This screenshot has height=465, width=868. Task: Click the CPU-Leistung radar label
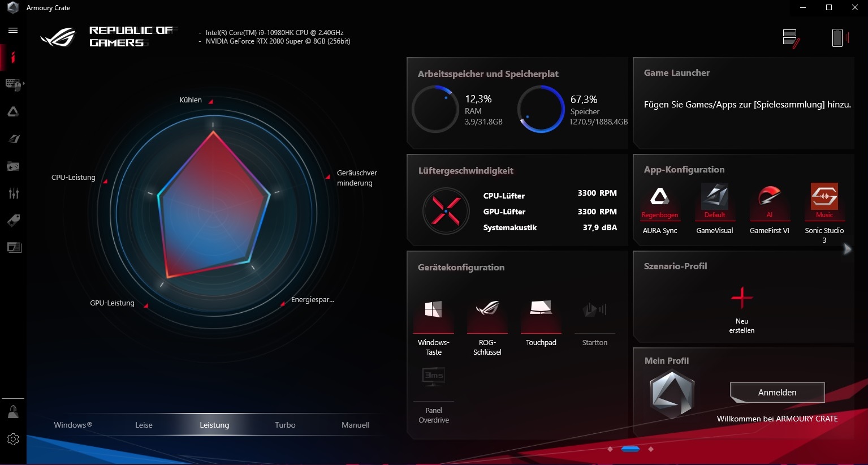pyautogui.click(x=74, y=178)
